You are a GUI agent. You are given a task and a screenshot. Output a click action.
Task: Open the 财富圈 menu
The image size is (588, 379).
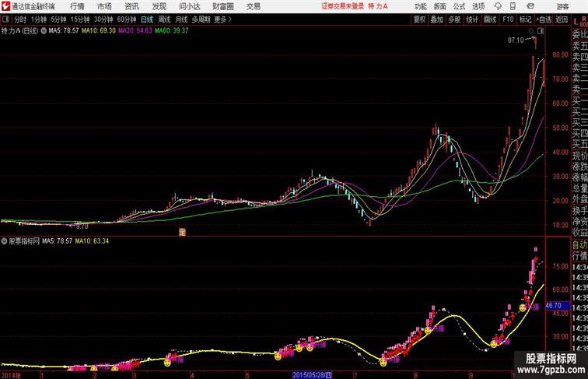point(222,6)
